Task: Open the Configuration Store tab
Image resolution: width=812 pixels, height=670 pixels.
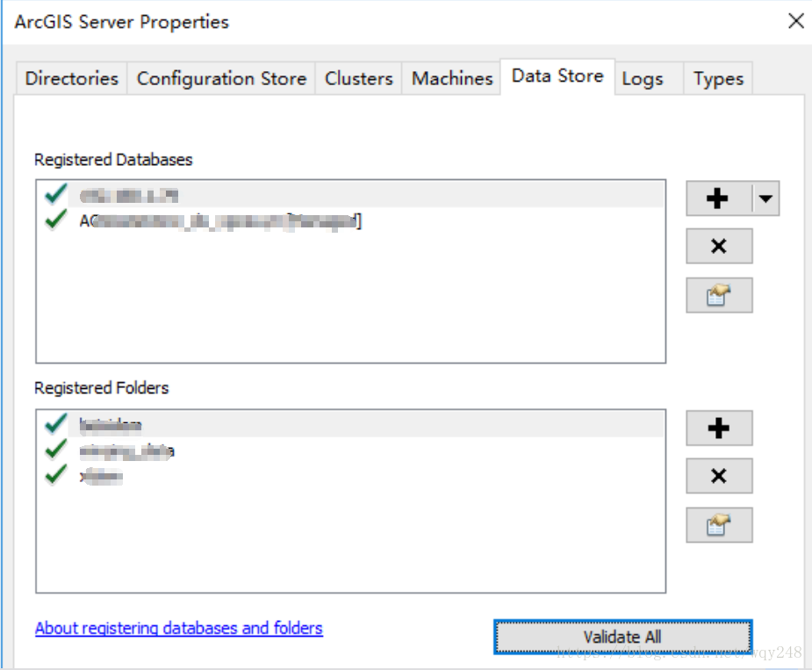Action: click(221, 79)
